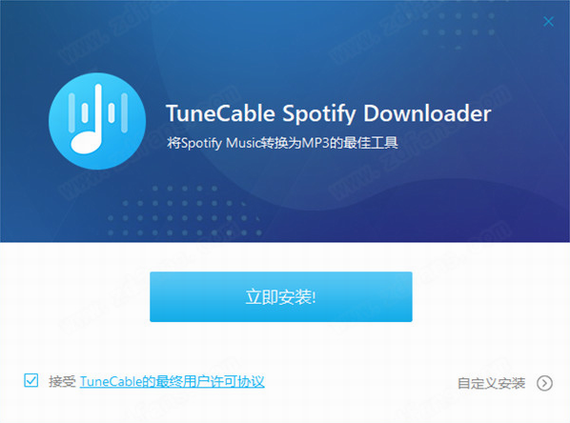570x423 pixels.
Task: Click the TuneCable Spotify Downloader title text
Action: (x=328, y=113)
